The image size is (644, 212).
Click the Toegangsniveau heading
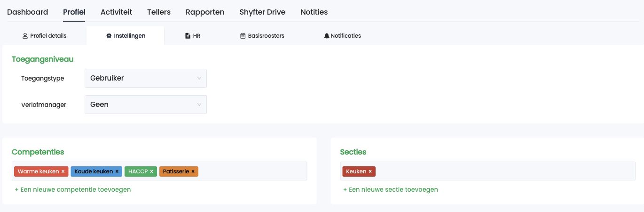tap(42, 59)
